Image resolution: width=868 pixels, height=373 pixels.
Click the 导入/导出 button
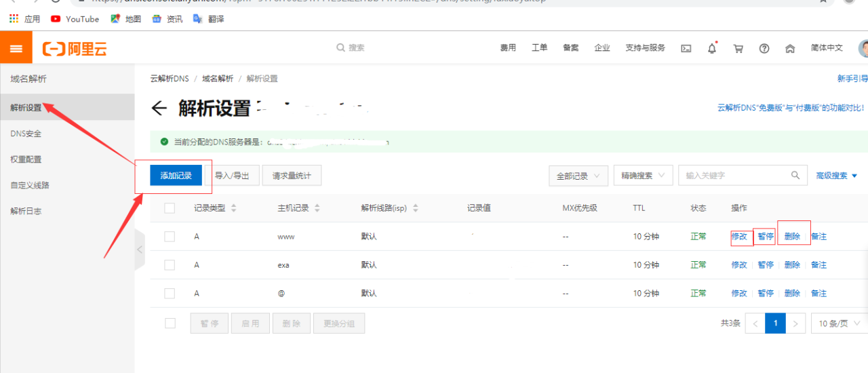click(232, 176)
